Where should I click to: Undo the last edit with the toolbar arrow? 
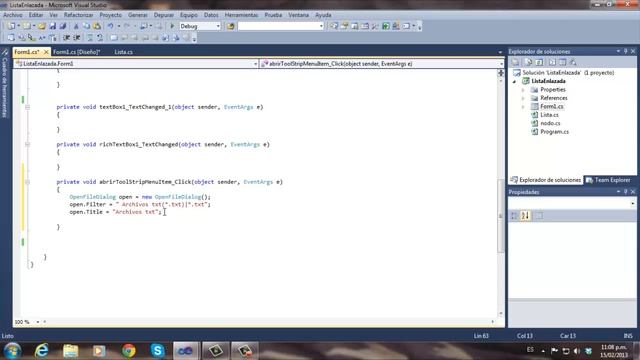(x=110, y=26)
